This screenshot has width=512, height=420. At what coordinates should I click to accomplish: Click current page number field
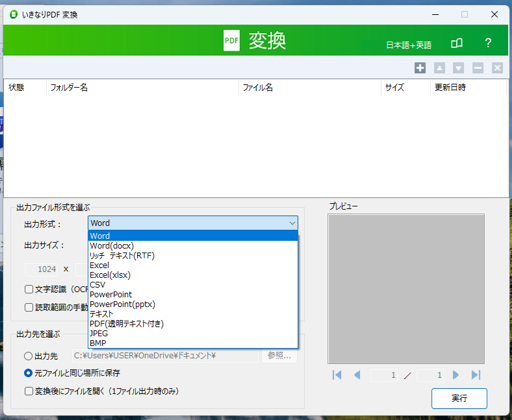click(x=384, y=375)
